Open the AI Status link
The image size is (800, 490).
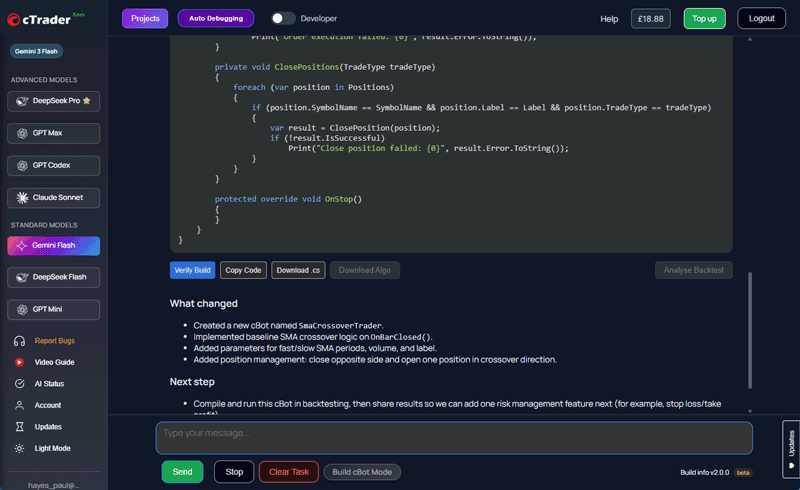[49, 384]
